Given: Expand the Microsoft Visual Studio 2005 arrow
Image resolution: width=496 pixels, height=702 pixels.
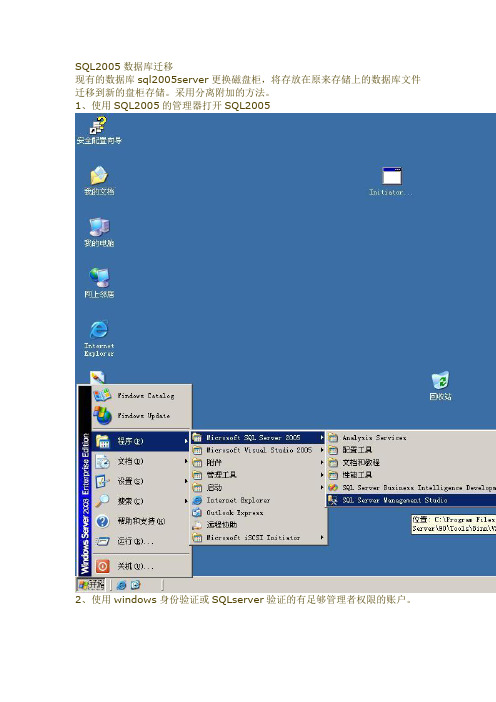Looking at the screenshot, I should pyautogui.click(x=322, y=450).
